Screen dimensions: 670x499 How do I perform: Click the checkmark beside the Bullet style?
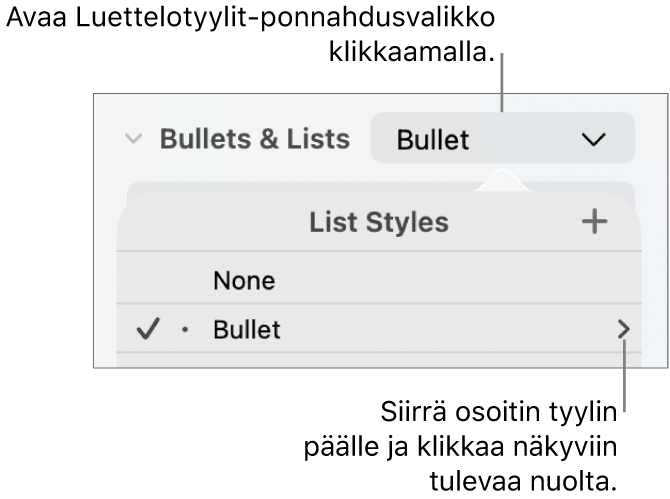(148, 329)
